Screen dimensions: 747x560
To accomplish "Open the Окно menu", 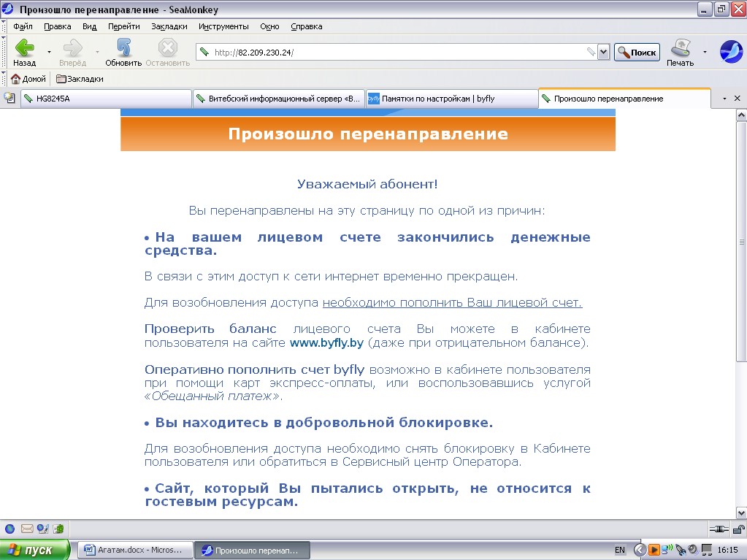I will [x=269, y=27].
